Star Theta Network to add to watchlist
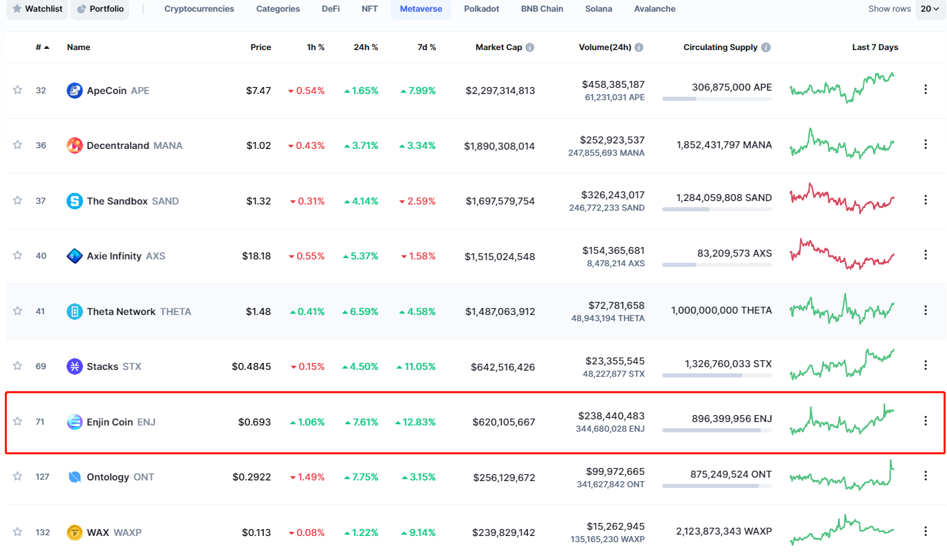Viewport: 947px width, 560px height. click(18, 311)
